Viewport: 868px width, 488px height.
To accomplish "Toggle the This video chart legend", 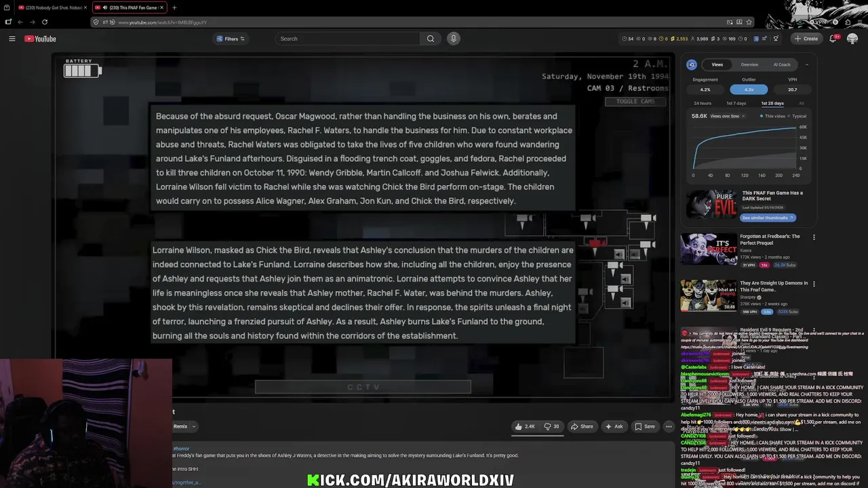I will [772, 116].
